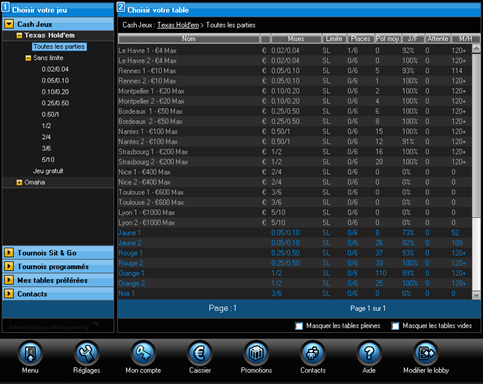Viewport: 483px width, 384px height.
Task: Select the 0.50/1 stakes filter
Action: click(50, 115)
